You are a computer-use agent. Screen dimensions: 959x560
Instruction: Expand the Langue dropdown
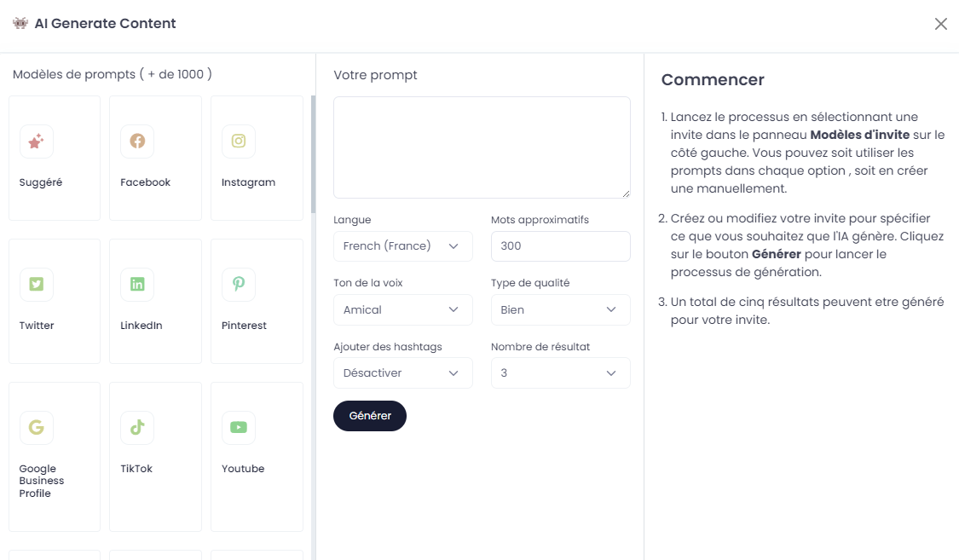click(x=403, y=246)
